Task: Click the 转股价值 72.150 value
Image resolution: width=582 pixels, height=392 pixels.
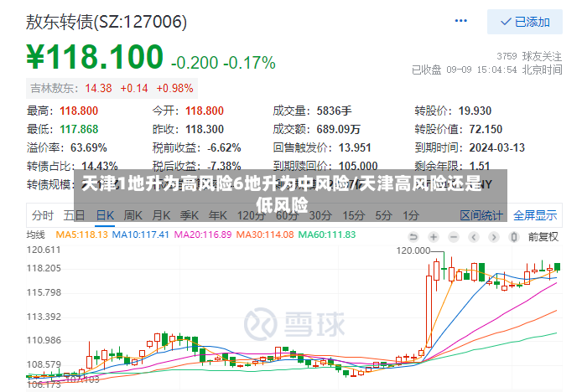Action: point(486,130)
